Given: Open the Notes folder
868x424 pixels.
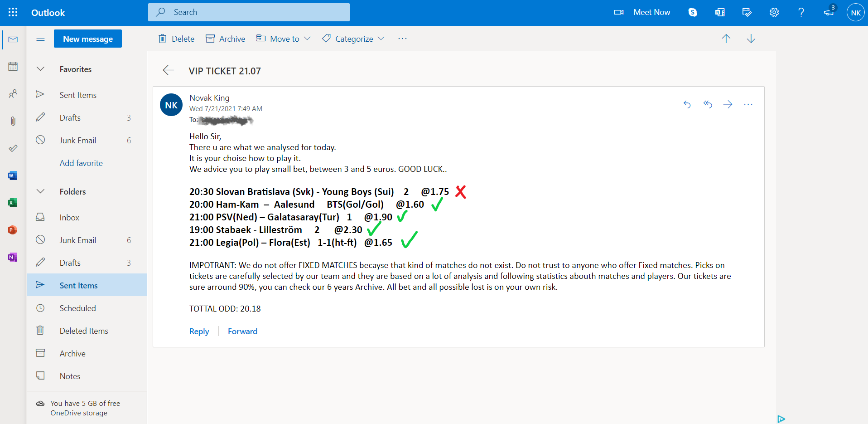Looking at the screenshot, I should [87, 376].
